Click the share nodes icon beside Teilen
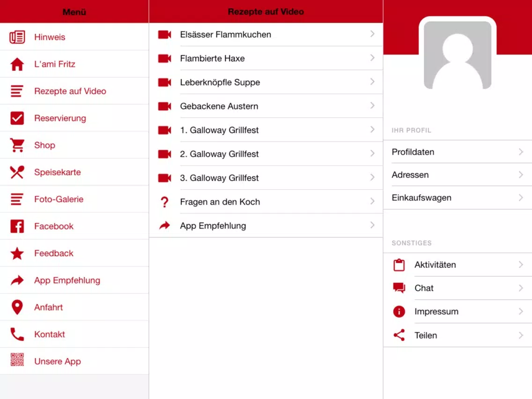This screenshot has width=532, height=399. (399, 335)
